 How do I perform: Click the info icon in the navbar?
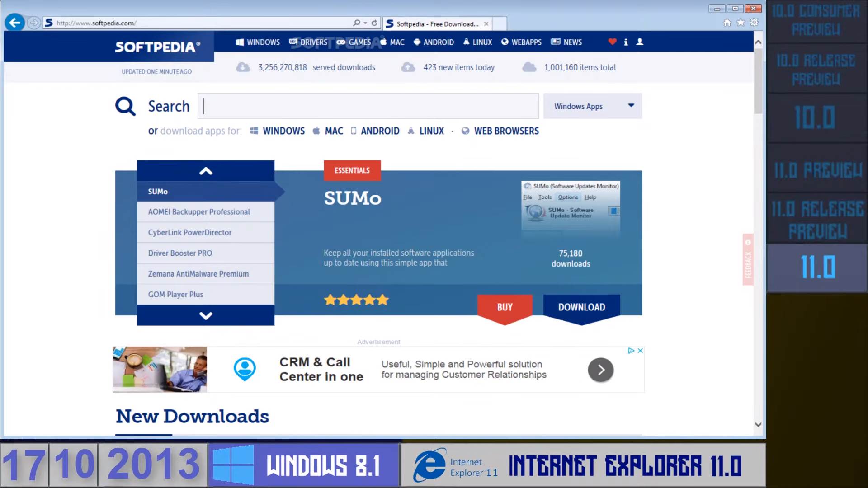pos(626,42)
